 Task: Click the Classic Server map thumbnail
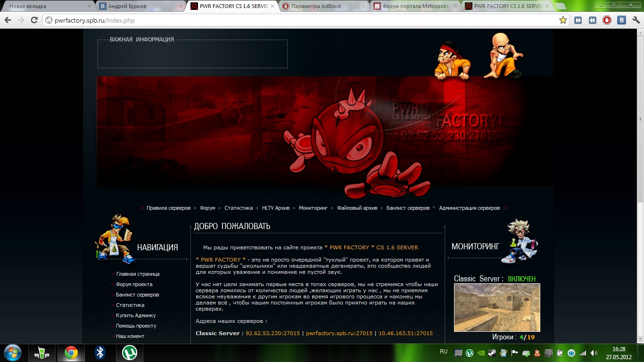click(497, 307)
